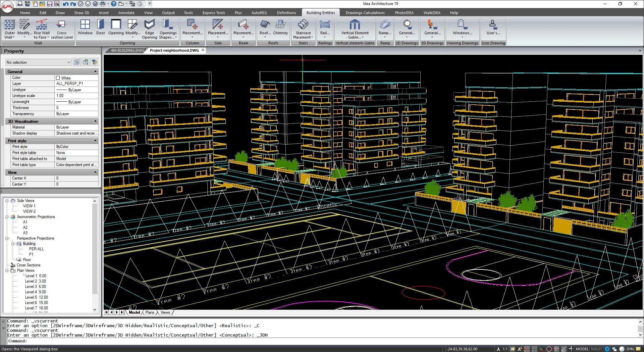Open Help via the blue question mark
The image size is (644, 352).
click(x=114, y=4)
